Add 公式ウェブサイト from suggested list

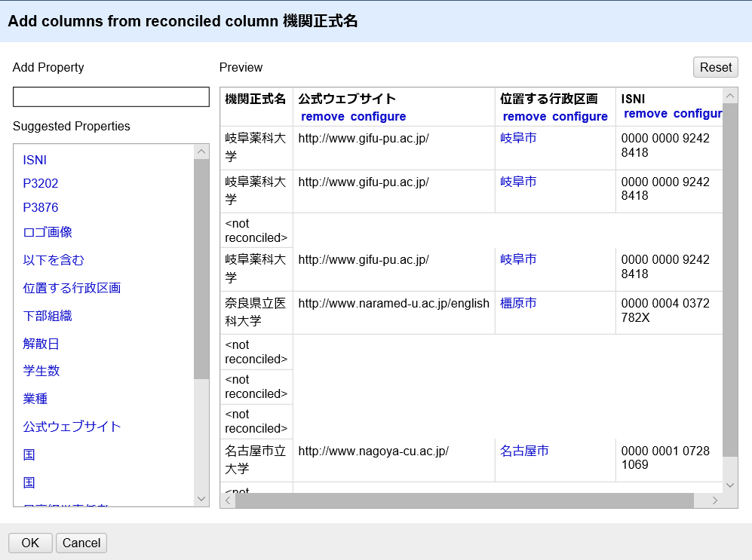point(72,427)
